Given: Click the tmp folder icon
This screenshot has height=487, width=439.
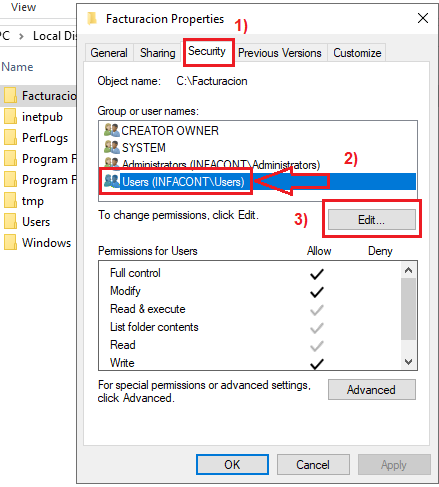Looking at the screenshot, I should coord(10,201).
